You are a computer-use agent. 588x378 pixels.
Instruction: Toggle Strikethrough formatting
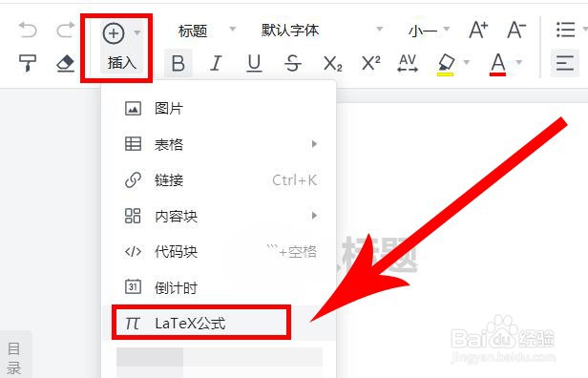coord(292,63)
